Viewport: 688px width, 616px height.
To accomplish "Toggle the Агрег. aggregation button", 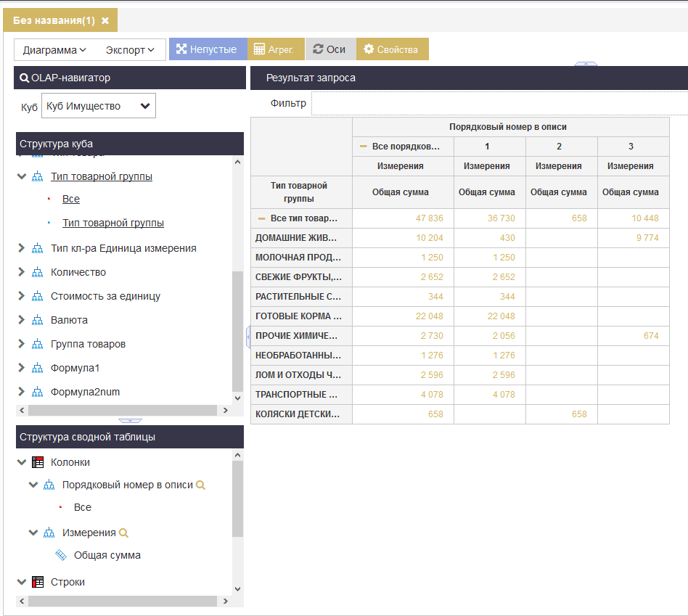I will [x=276, y=49].
